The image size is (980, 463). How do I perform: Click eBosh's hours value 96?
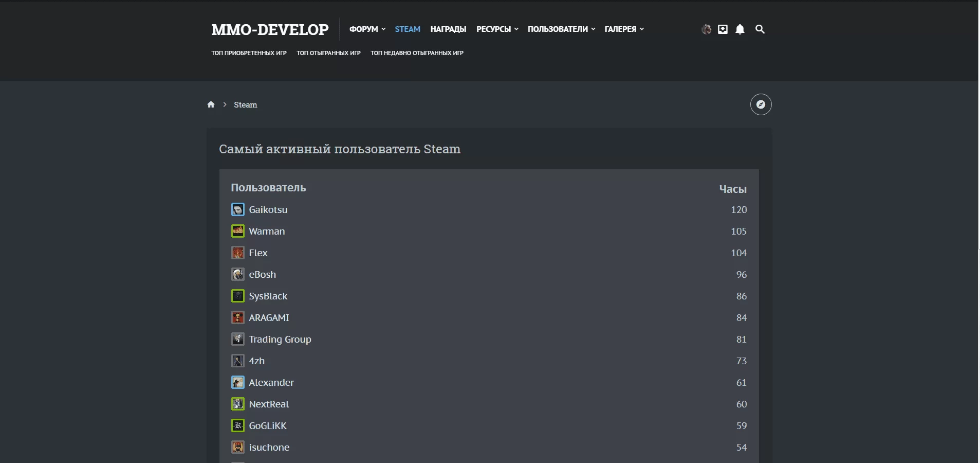[742, 274]
